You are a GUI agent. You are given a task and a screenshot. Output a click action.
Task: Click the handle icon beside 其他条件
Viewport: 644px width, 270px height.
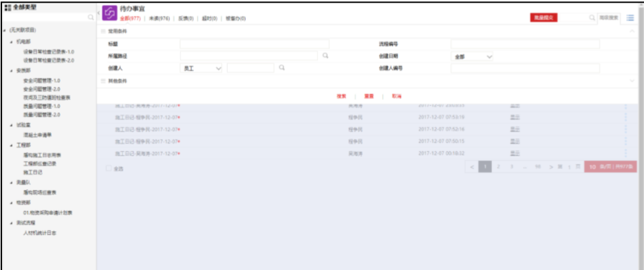pyautogui.click(x=103, y=81)
